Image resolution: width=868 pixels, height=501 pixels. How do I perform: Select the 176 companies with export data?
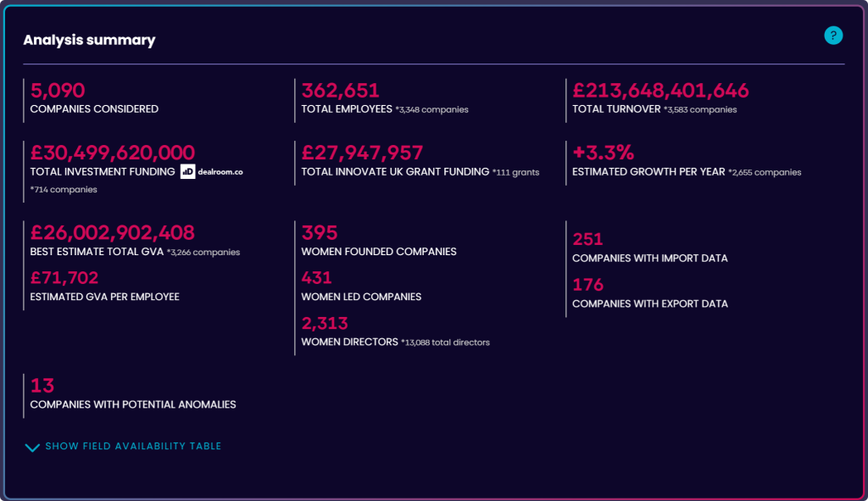(587, 285)
